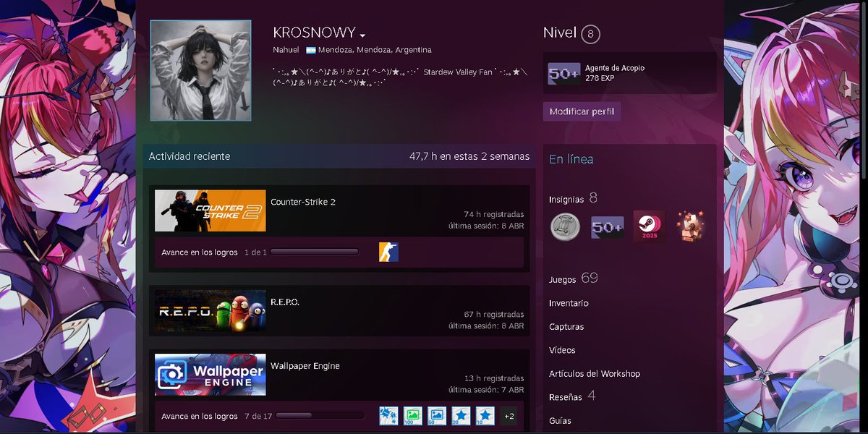Click the Wallpaper Engine achievement icon labeled 50
Viewport: 868px width, 434px height.
[437, 416]
